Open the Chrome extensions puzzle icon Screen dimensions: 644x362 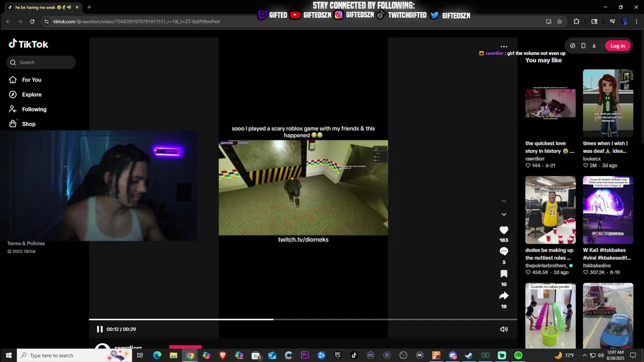pyautogui.click(x=577, y=22)
